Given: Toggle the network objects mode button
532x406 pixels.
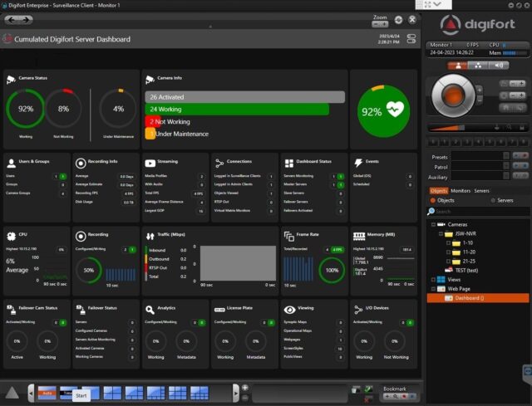Looking at the screenshot, I should [x=478, y=66].
